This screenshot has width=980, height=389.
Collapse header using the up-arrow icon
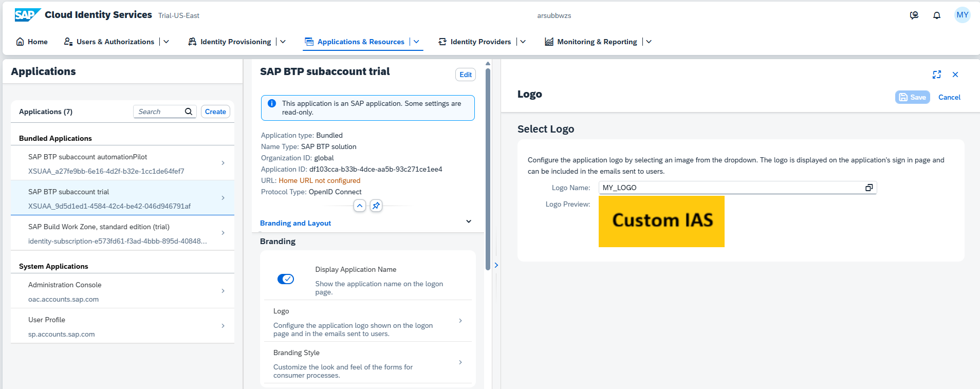click(x=360, y=206)
